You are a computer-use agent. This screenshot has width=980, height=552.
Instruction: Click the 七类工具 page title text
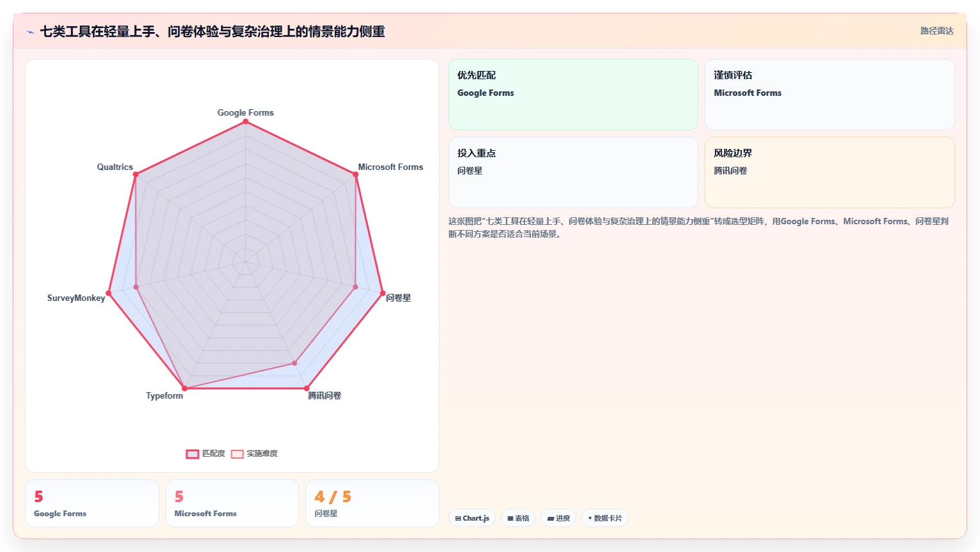[x=212, y=31]
